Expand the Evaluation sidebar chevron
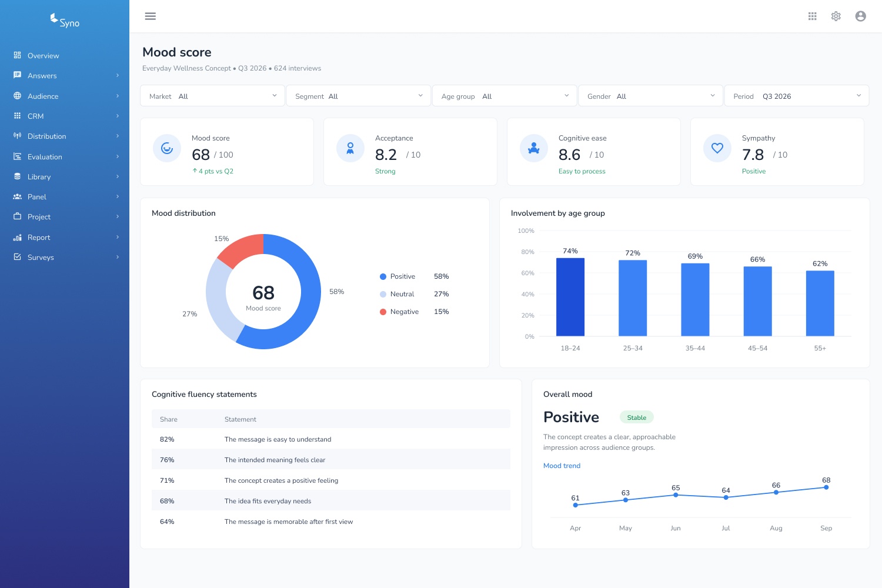The image size is (882, 588). point(118,156)
